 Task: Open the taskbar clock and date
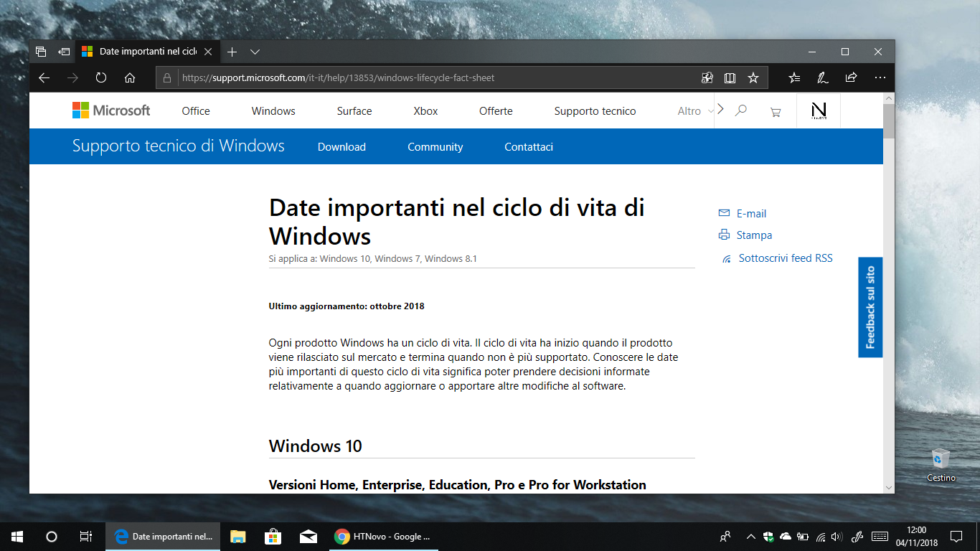(916, 536)
